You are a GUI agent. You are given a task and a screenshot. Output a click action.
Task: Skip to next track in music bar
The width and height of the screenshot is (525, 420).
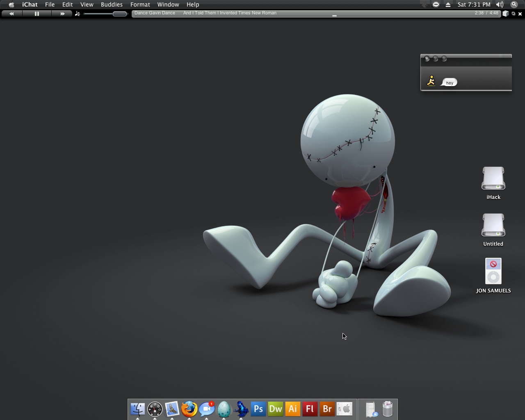[x=62, y=14]
